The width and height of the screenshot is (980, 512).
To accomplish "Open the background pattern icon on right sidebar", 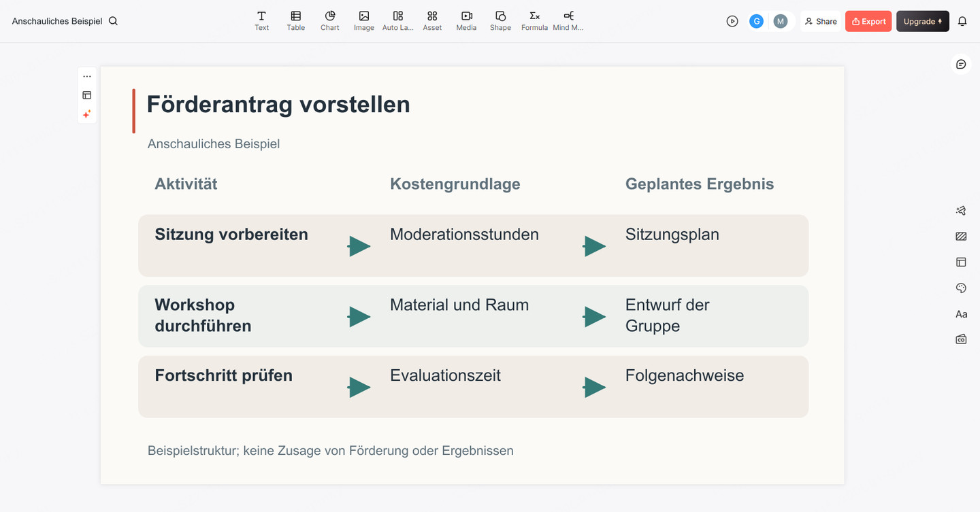I will 961,237.
